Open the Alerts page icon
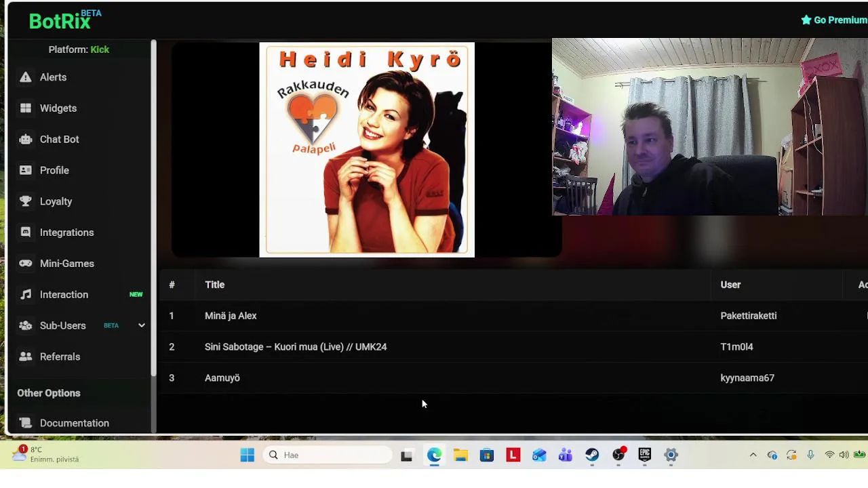Image resolution: width=868 pixels, height=488 pixels. [26, 77]
